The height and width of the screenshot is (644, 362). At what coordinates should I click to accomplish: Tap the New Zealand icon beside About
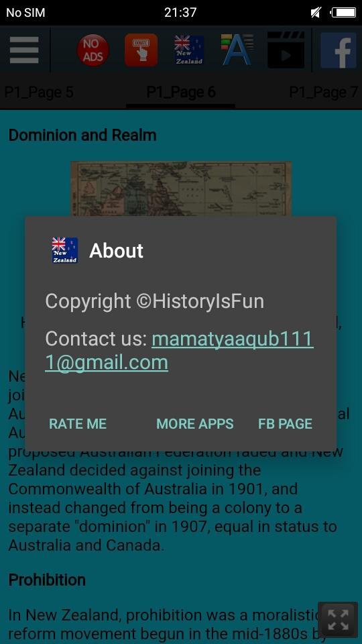coord(65,250)
